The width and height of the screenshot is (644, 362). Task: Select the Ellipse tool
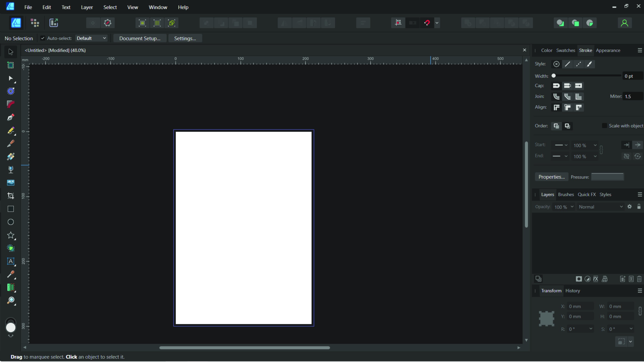pos(11,222)
